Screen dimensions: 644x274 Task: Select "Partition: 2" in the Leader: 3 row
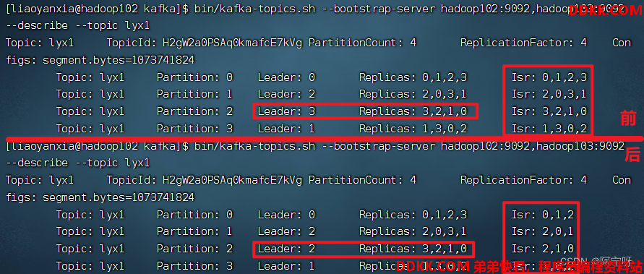[194, 111]
